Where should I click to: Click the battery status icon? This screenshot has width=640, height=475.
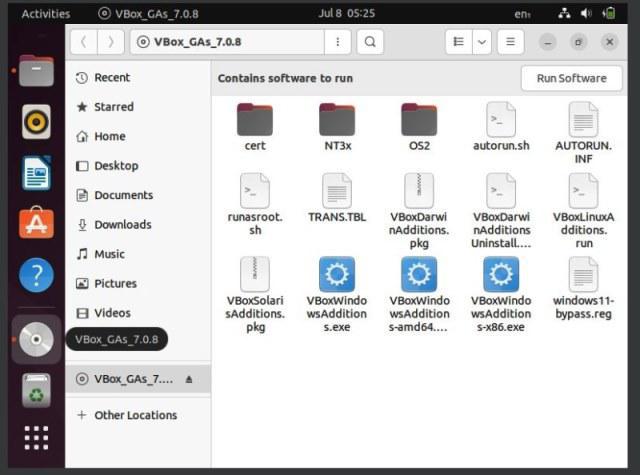coord(609,14)
